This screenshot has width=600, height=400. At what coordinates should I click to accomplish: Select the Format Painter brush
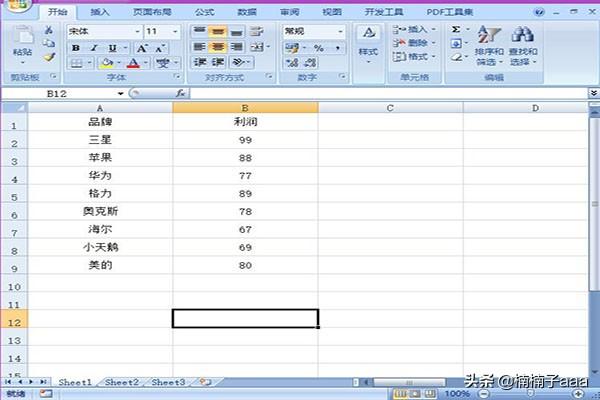(x=49, y=57)
